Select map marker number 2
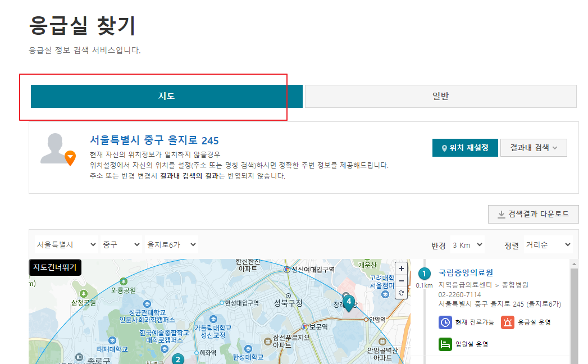This screenshot has width=588, height=364. pos(178,359)
